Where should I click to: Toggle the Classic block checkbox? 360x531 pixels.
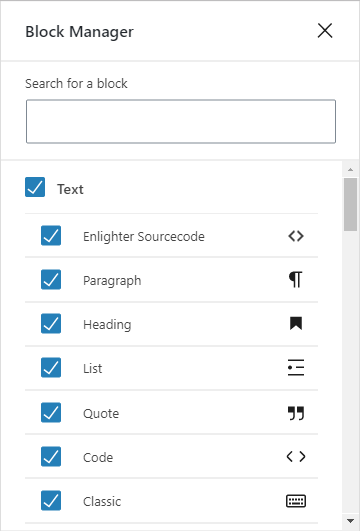click(x=51, y=501)
